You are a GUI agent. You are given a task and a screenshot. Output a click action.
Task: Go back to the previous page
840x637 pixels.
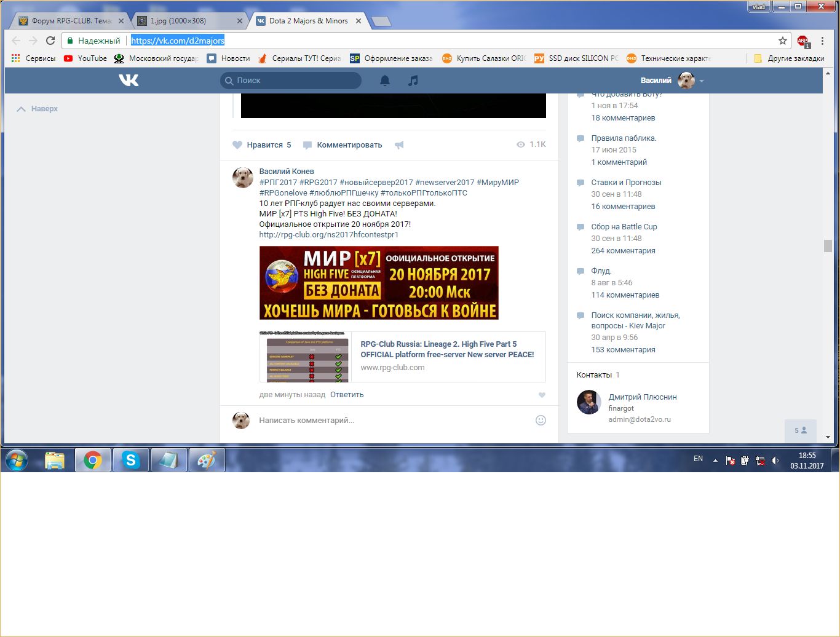pos(17,41)
